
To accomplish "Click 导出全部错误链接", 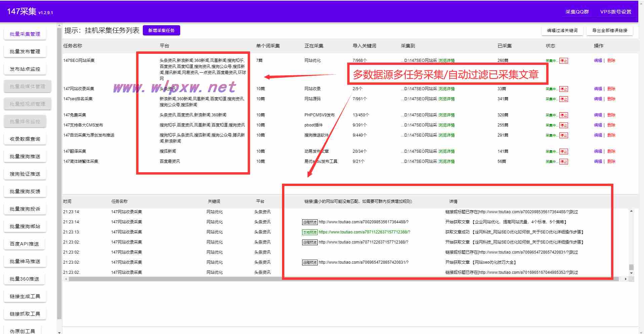I will pyautogui.click(x=610, y=30).
